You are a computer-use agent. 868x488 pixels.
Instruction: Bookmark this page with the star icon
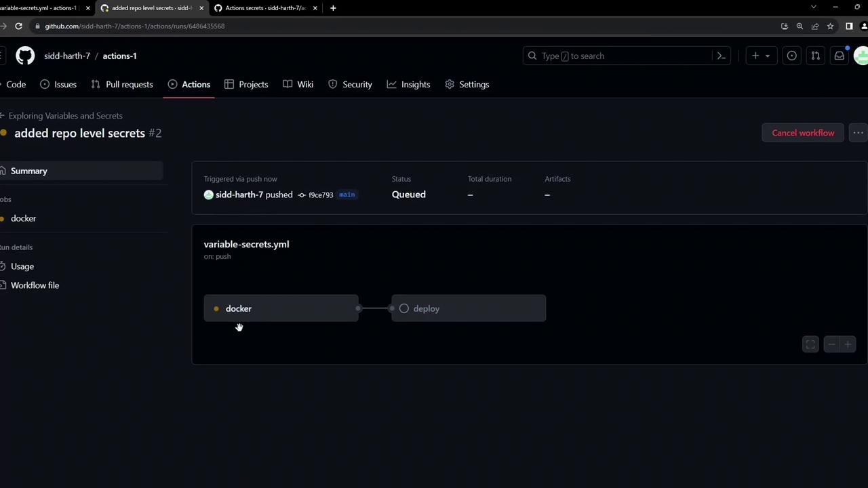click(x=830, y=26)
